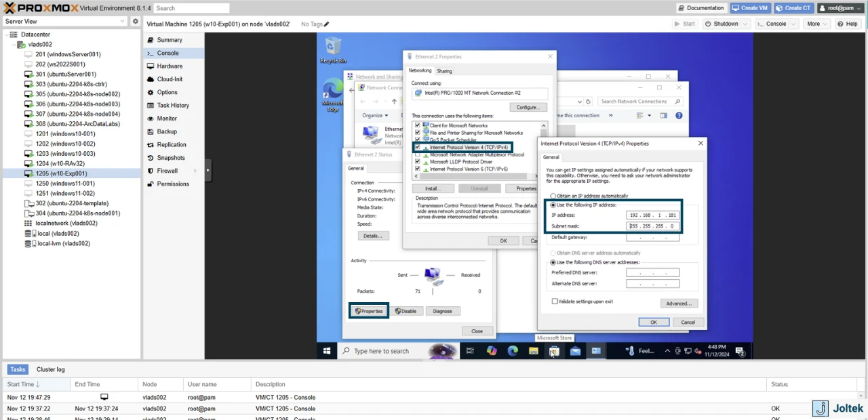Screen dimensions: 868x420
Task: Open Cloud-Init settings
Action: (x=170, y=79)
